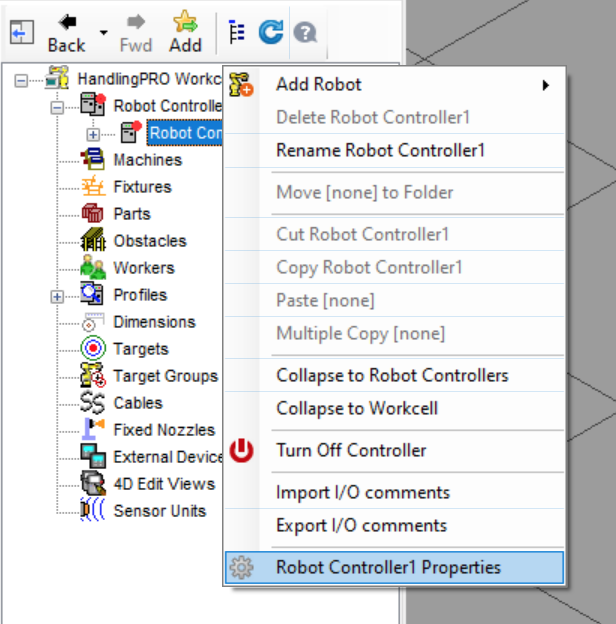Expand the Profiles tree node

(x=57, y=297)
